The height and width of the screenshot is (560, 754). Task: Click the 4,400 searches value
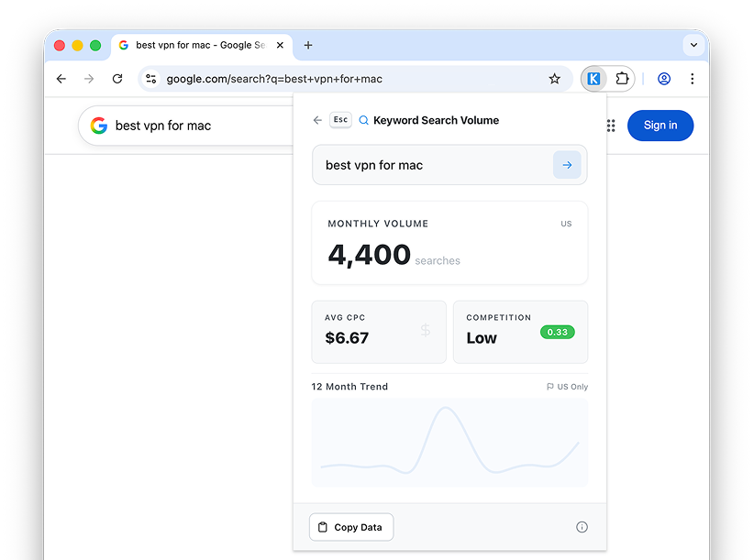coord(394,255)
